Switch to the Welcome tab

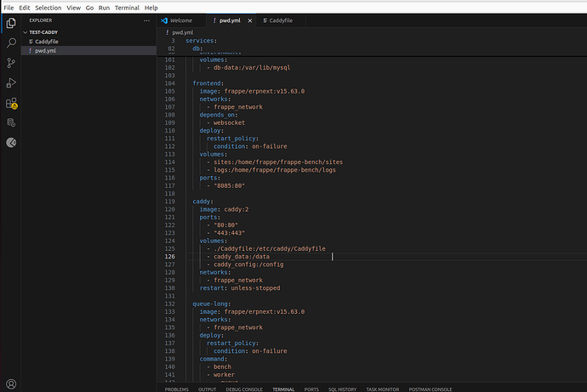pyautogui.click(x=181, y=20)
